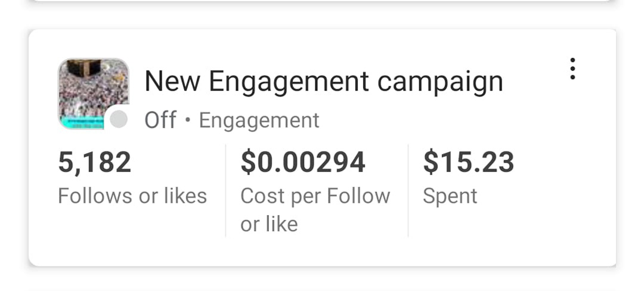Select the $15.23 spent amount
Image resolution: width=644 pixels, height=291 pixels.
(x=468, y=162)
